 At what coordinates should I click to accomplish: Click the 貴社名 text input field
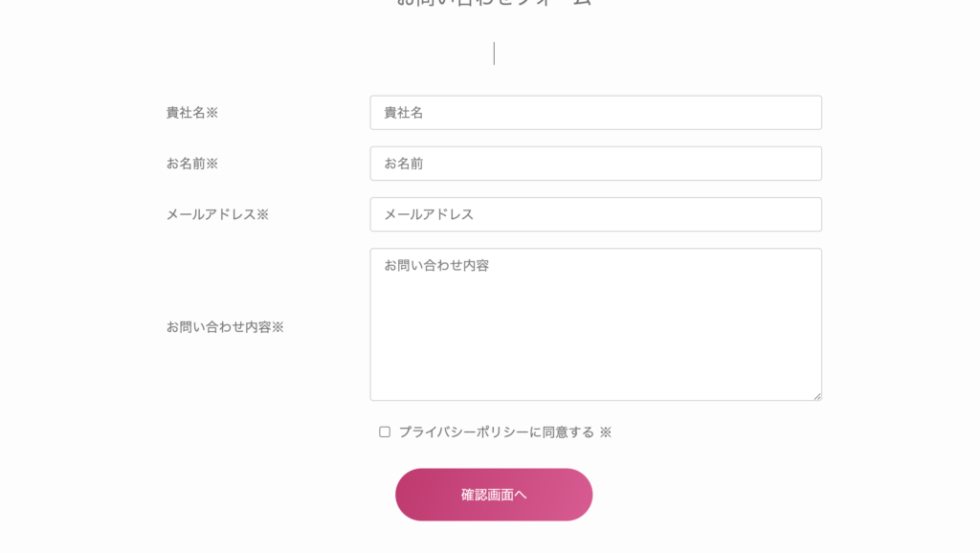[x=595, y=113]
